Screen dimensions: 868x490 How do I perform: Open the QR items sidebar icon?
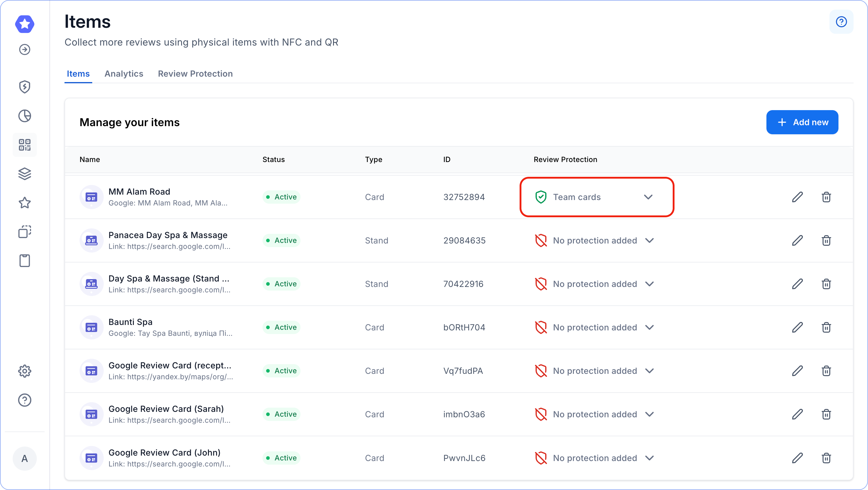[25, 145]
